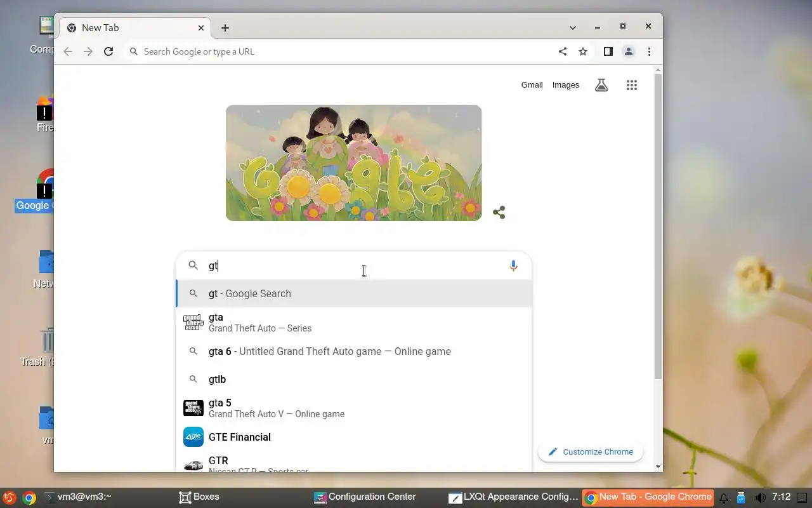812x508 pixels.
Task: Click the Network desktop folder icon
Action: pyautogui.click(x=47, y=262)
